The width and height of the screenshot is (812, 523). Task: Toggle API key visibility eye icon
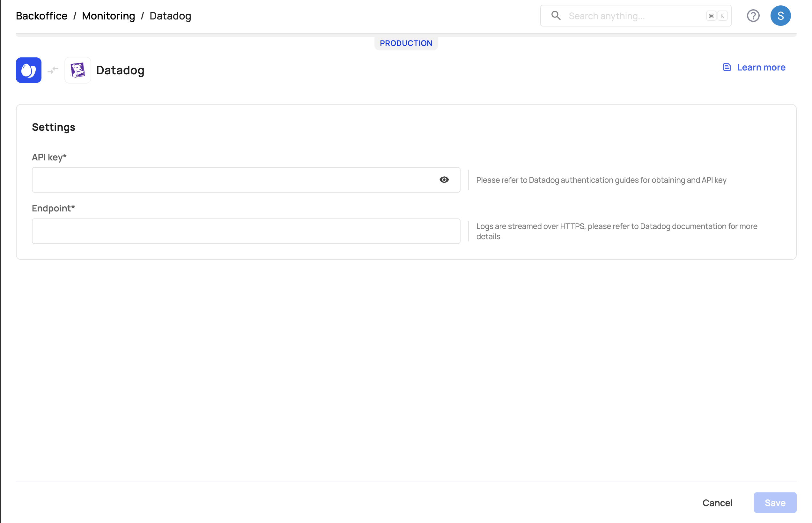tap(444, 180)
